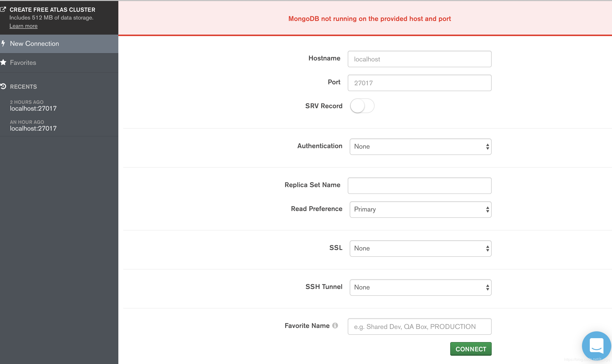Open the blue chat support bubble
The width and height of the screenshot is (612, 364).
(x=596, y=346)
